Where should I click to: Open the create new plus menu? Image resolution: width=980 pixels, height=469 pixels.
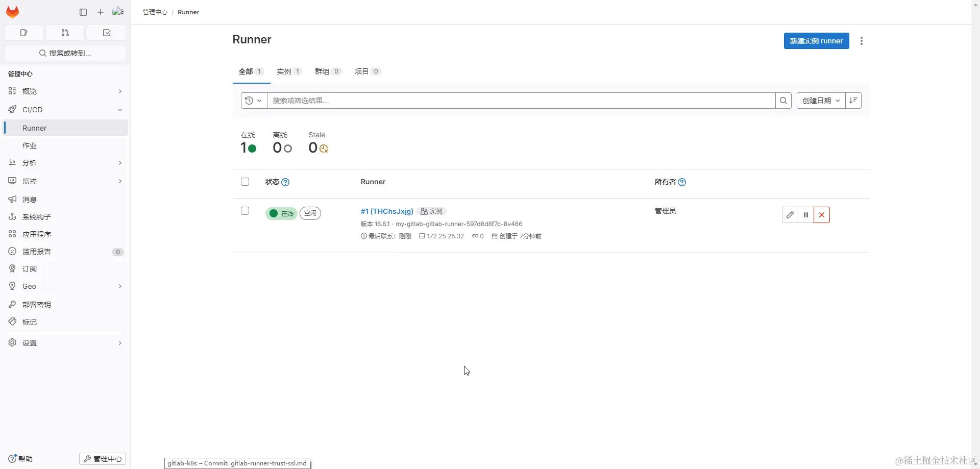tap(101, 12)
